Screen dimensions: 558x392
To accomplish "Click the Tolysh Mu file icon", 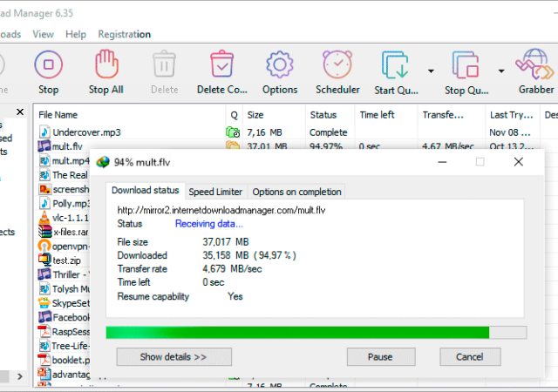I will coord(44,288).
